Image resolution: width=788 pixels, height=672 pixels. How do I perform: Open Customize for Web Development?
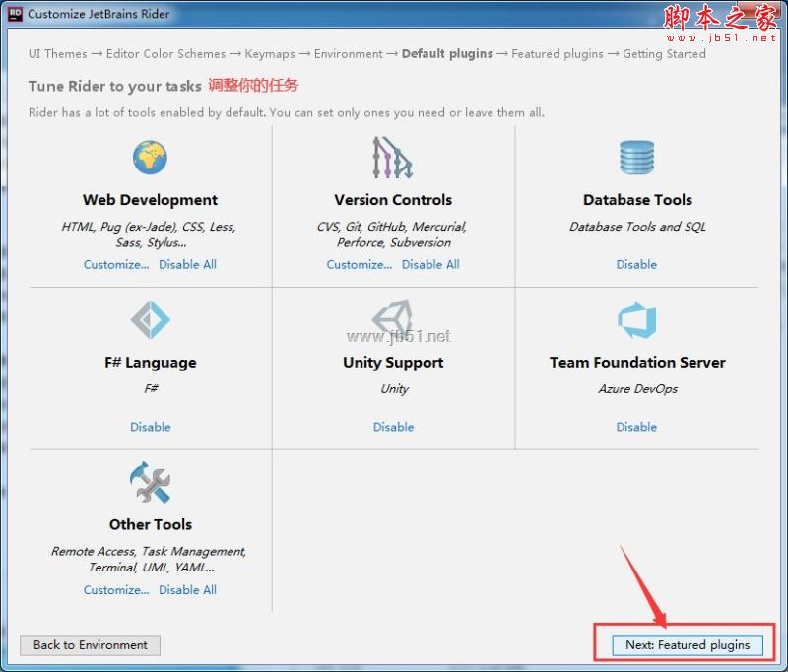(116, 264)
